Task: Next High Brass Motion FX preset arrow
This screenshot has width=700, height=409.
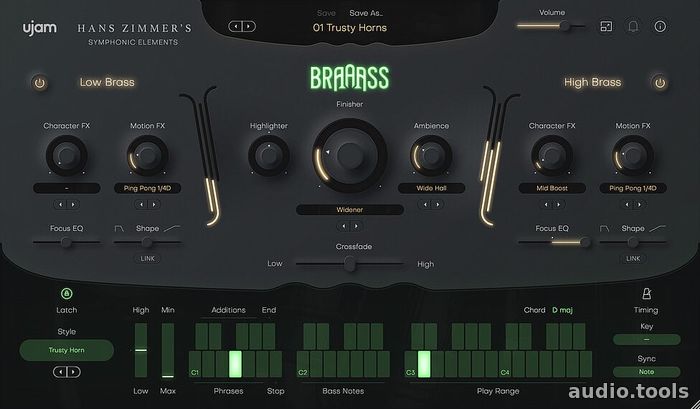Action: click(639, 204)
